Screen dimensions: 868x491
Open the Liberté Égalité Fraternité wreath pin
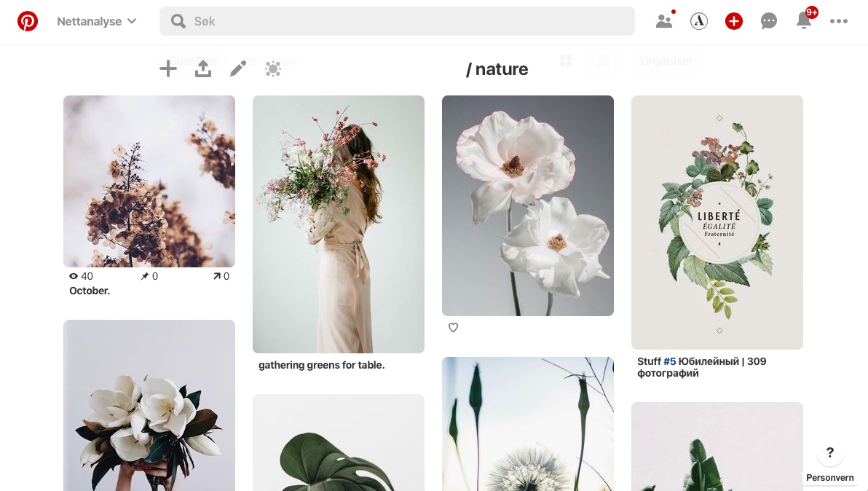point(717,222)
